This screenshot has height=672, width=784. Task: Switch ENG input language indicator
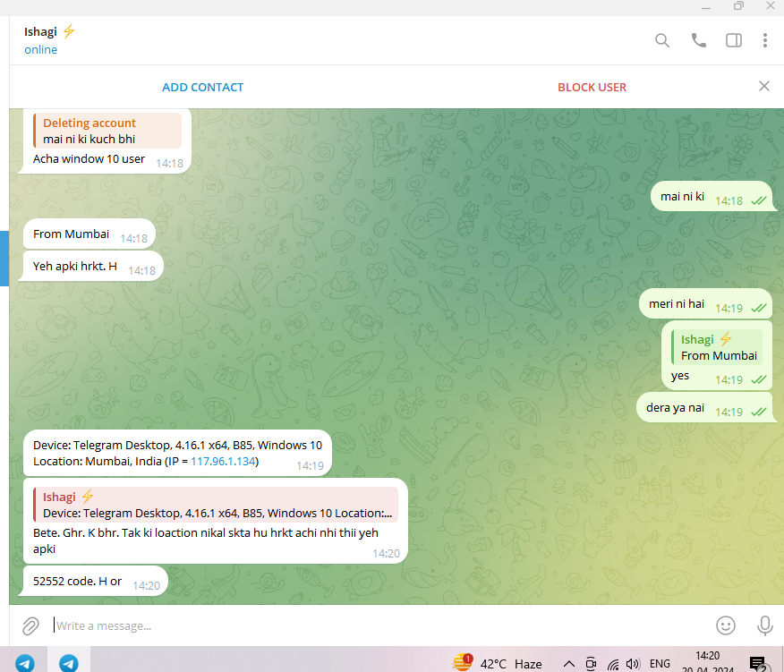[x=660, y=664]
